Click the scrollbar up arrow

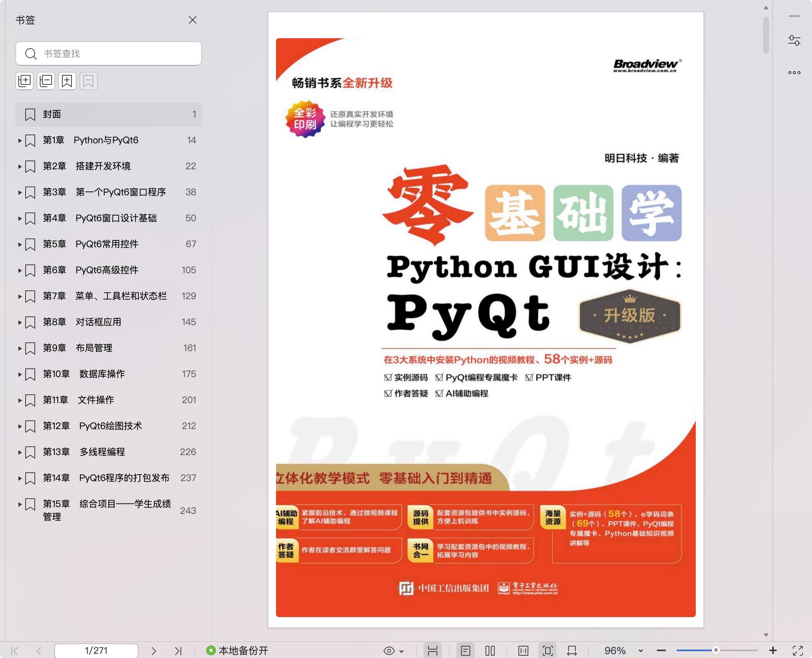click(x=766, y=8)
